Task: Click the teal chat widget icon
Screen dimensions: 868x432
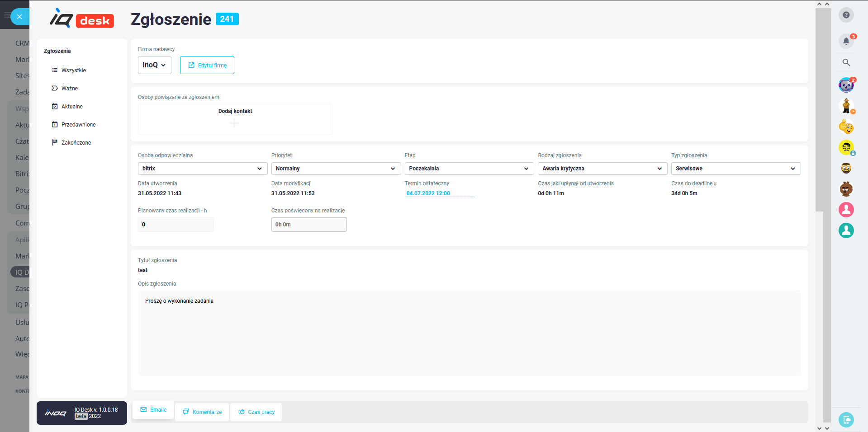Action: pos(846,419)
